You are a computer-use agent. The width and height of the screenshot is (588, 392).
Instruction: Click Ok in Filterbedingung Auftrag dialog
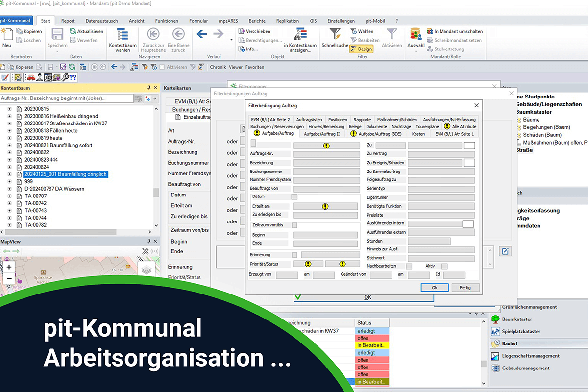click(434, 288)
